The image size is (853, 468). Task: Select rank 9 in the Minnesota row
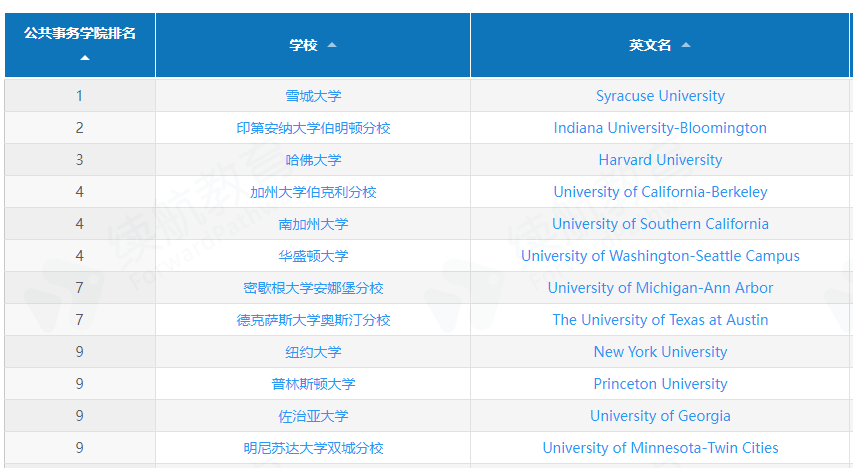[79, 448]
